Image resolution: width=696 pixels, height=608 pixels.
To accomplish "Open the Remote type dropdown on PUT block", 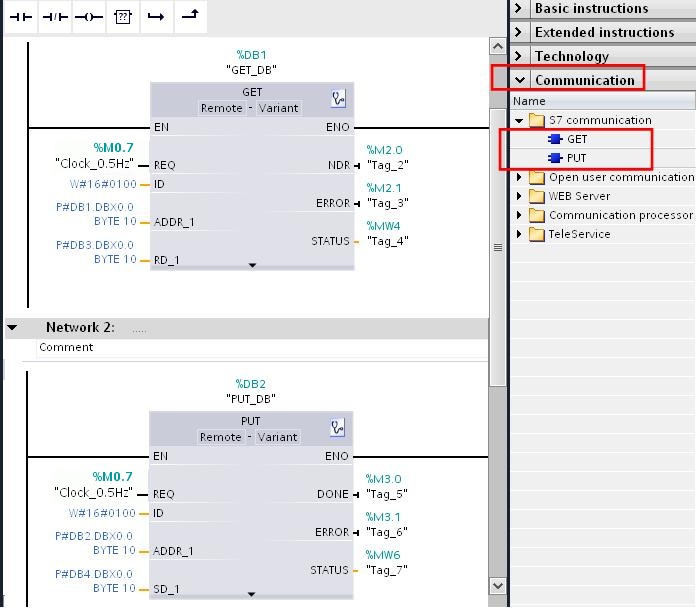I will click(221, 437).
